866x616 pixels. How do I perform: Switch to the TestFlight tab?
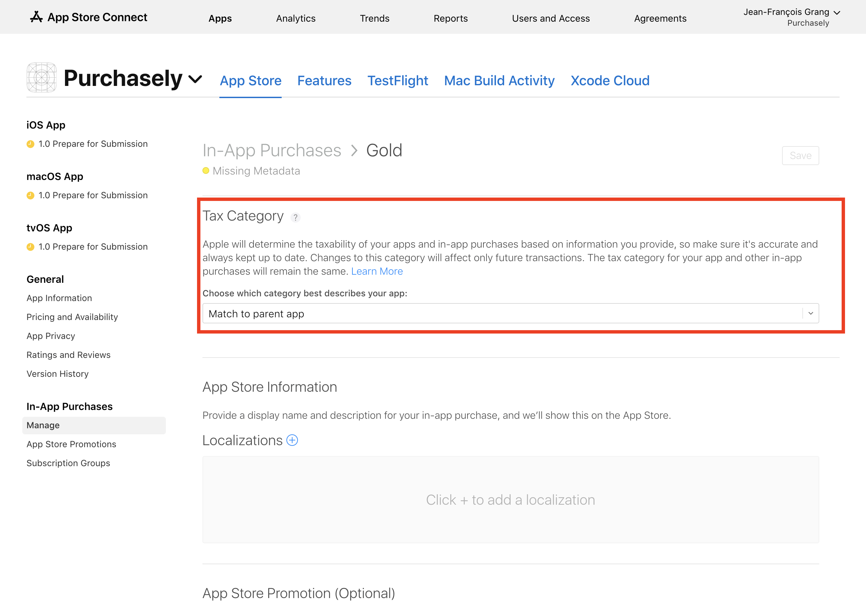pyautogui.click(x=397, y=81)
